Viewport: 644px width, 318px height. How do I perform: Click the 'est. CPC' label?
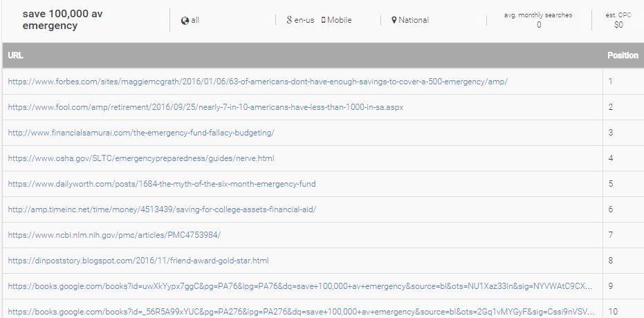[x=618, y=15]
